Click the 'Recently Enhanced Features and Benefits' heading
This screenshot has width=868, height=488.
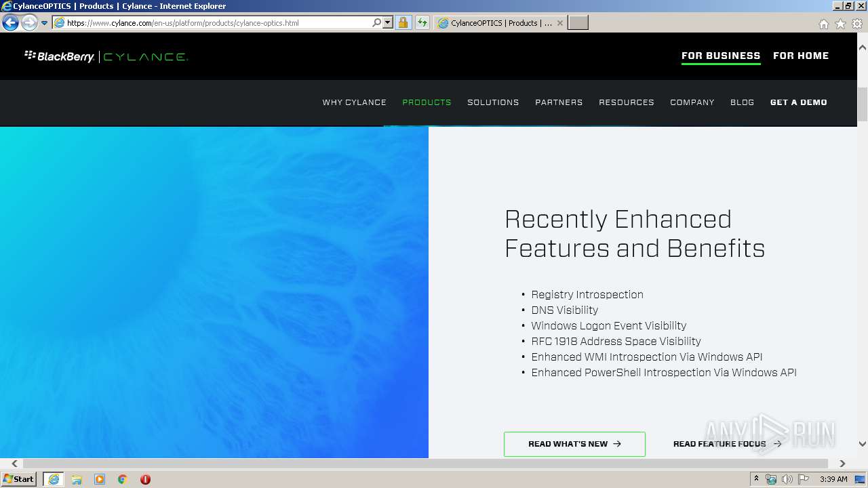635,234
